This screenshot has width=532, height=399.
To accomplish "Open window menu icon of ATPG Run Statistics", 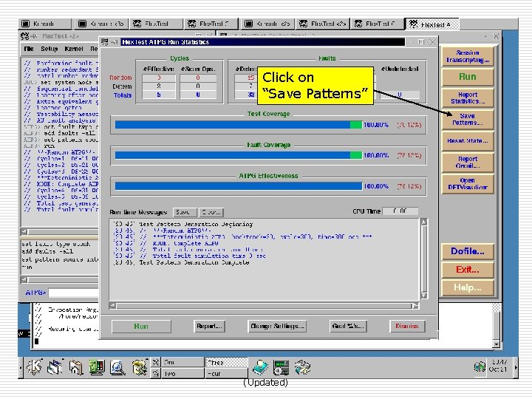I will [x=104, y=41].
